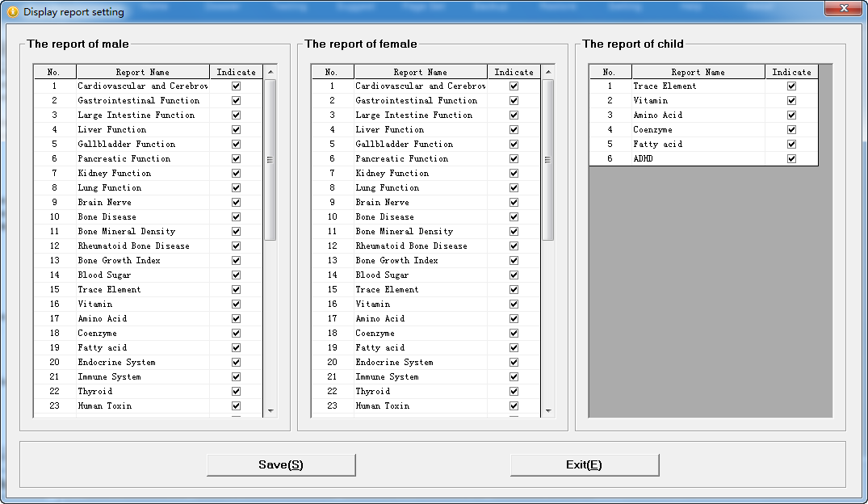Select child ADHD row text

click(644, 158)
